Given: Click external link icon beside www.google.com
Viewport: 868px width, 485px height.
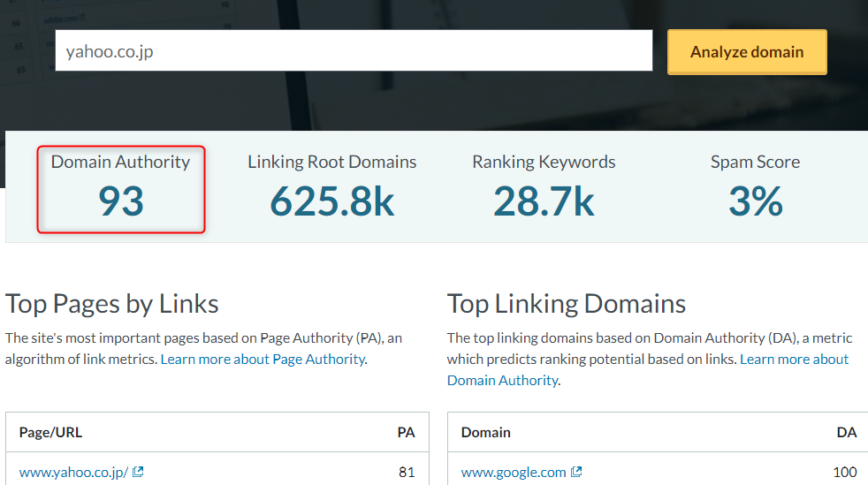Looking at the screenshot, I should click(576, 471).
